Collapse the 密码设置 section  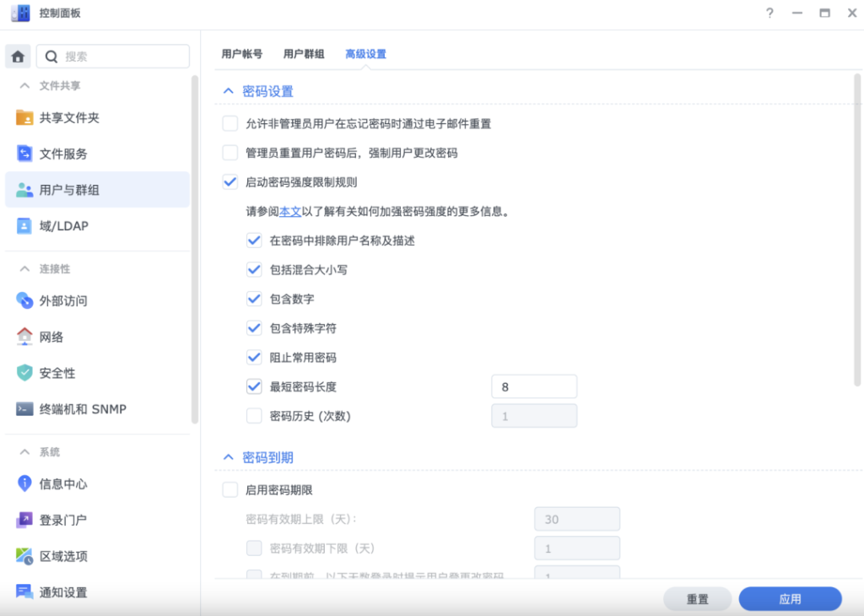228,91
